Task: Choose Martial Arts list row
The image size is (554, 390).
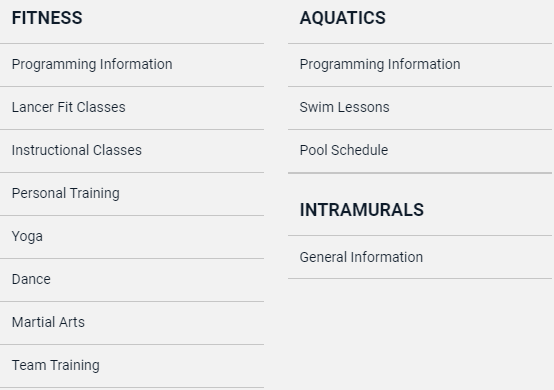Action: pos(132,323)
